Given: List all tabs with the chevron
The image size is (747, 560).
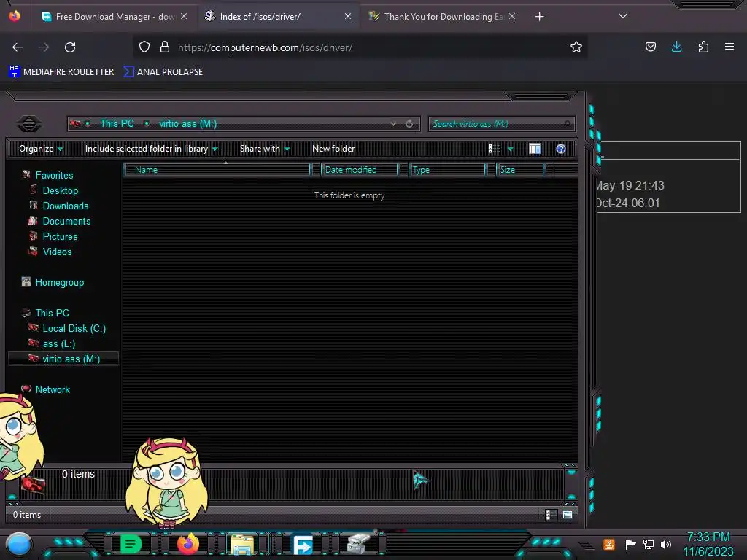Looking at the screenshot, I should coord(623,16).
